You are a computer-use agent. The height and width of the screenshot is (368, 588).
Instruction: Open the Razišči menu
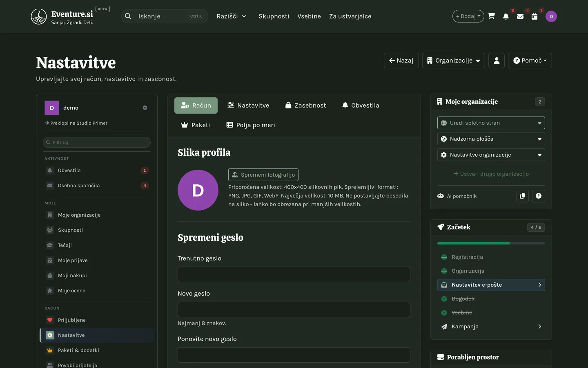coord(232,16)
